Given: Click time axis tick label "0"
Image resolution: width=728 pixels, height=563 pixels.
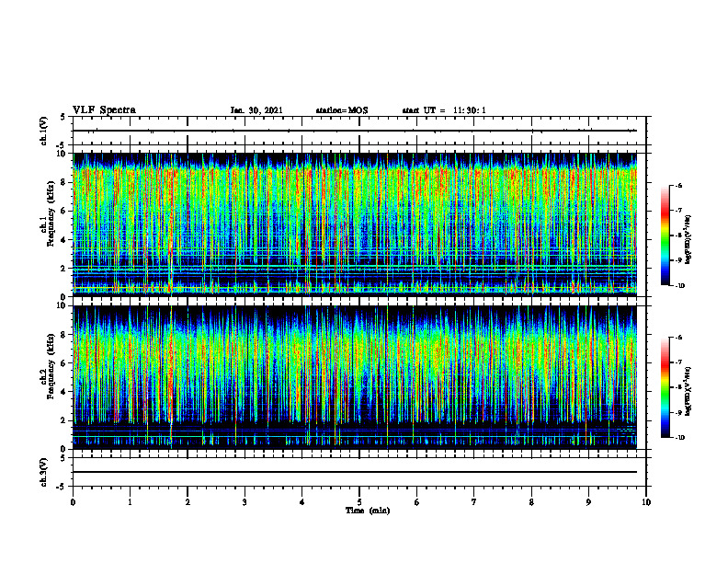Looking at the screenshot, I should [x=73, y=502].
